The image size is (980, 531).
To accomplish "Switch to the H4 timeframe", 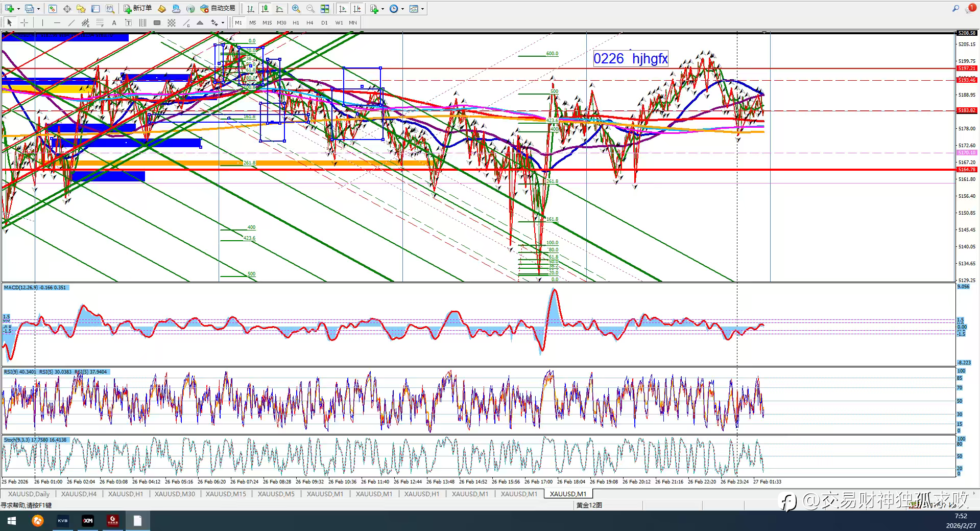I will point(310,22).
